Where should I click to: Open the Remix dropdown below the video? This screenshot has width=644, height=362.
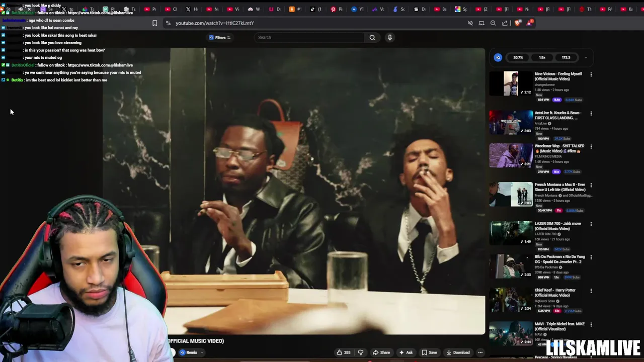[192, 352]
